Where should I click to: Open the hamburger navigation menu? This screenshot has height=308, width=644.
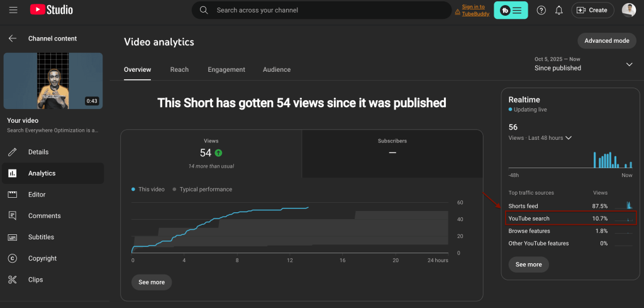tap(13, 10)
